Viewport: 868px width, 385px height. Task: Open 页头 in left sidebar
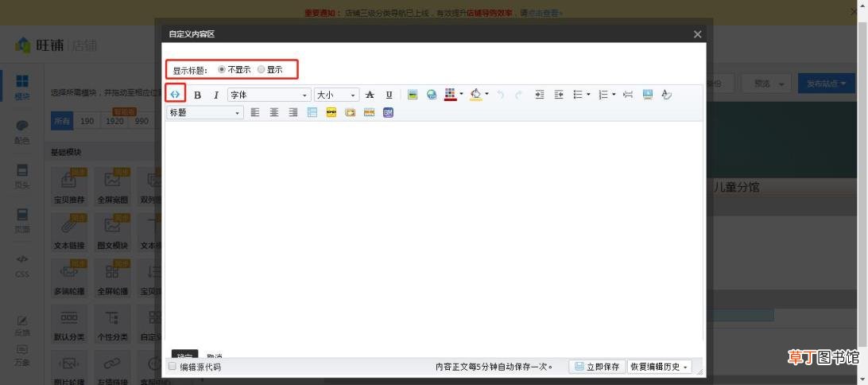22,176
